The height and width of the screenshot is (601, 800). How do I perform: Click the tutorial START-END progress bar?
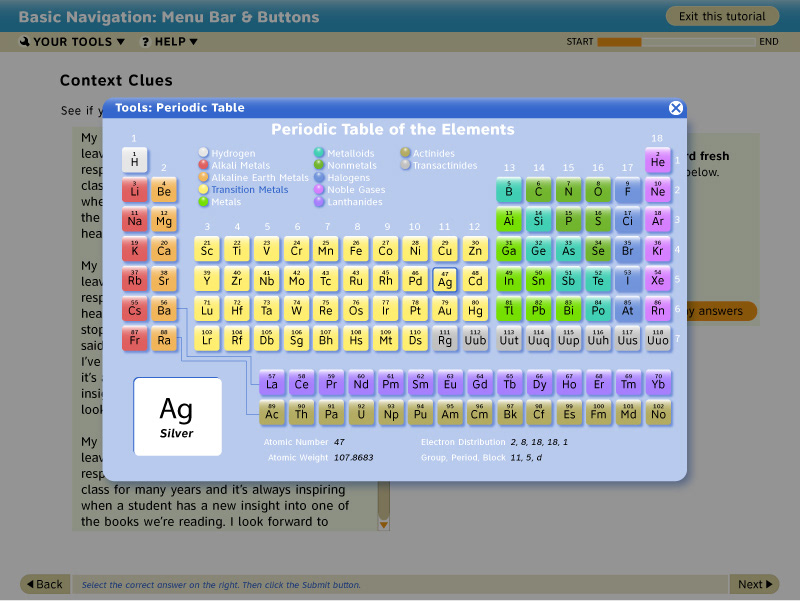[676, 42]
